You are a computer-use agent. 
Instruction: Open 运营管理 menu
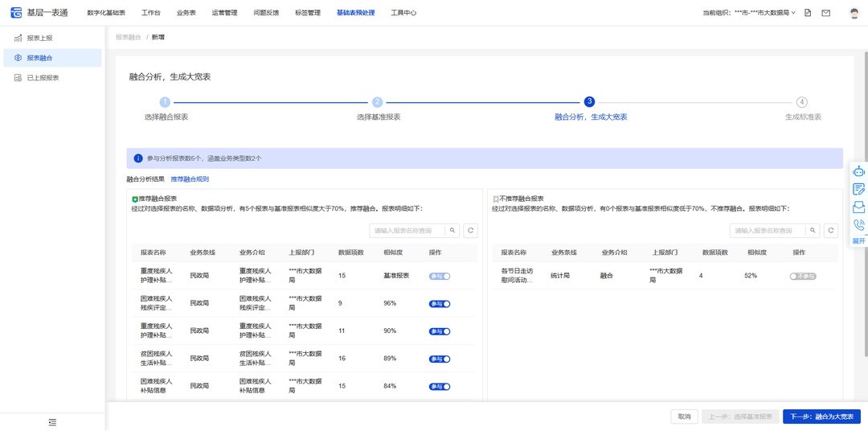pyautogui.click(x=224, y=13)
